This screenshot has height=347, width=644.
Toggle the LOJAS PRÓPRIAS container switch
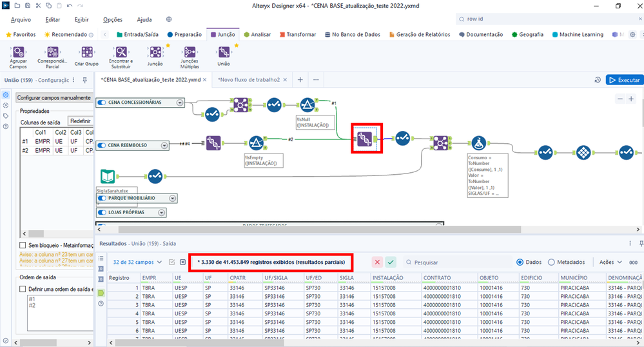tap(102, 213)
